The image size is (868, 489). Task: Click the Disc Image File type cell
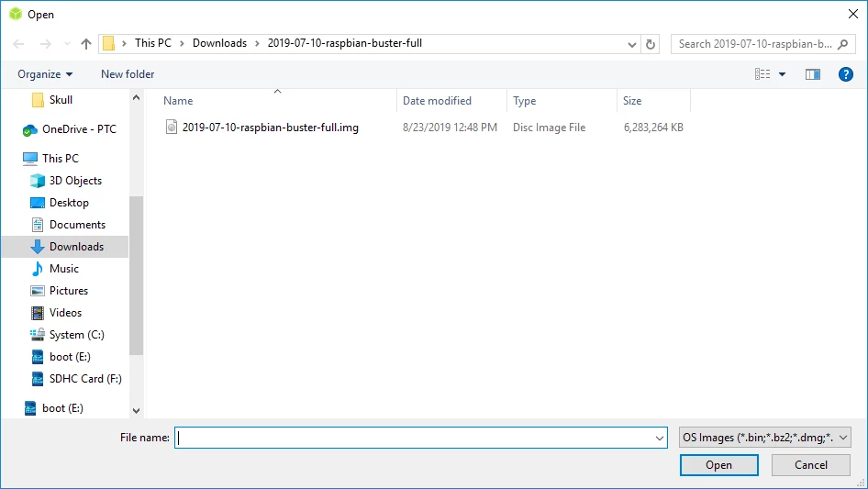[549, 128]
